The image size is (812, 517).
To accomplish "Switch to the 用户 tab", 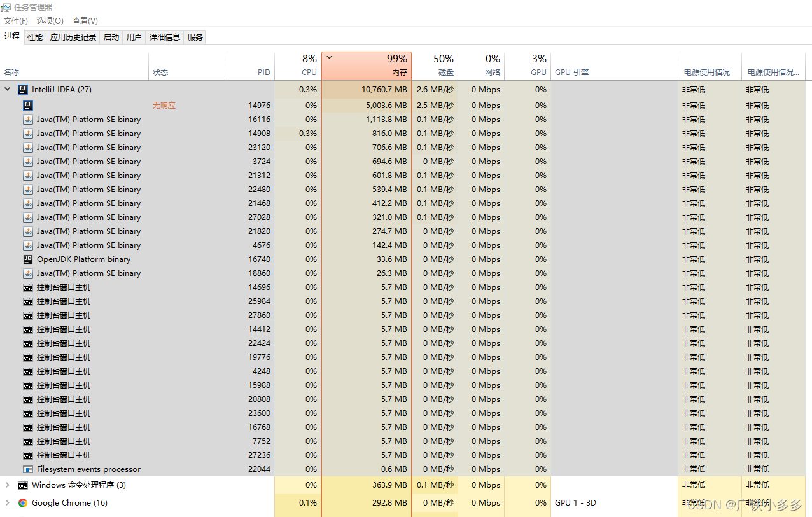I will [134, 37].
